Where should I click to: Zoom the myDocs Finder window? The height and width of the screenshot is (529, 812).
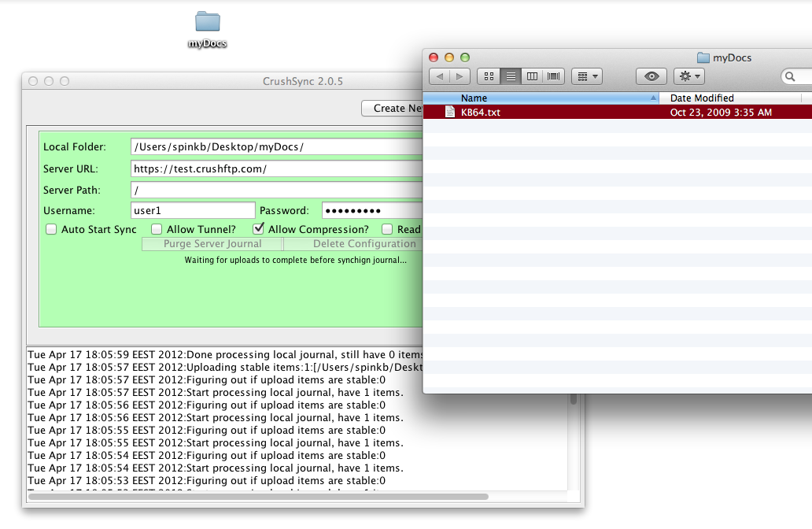coord(465,57)
